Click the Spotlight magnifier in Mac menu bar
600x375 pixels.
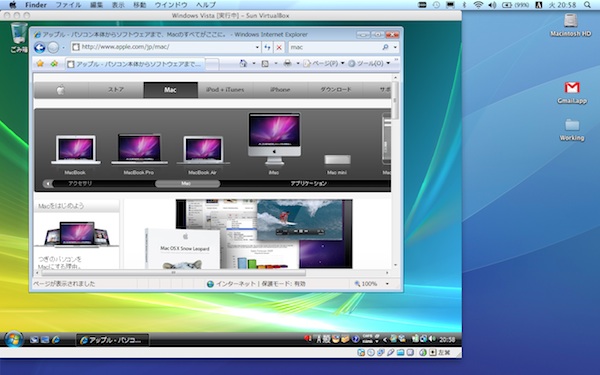pos(587,5)
